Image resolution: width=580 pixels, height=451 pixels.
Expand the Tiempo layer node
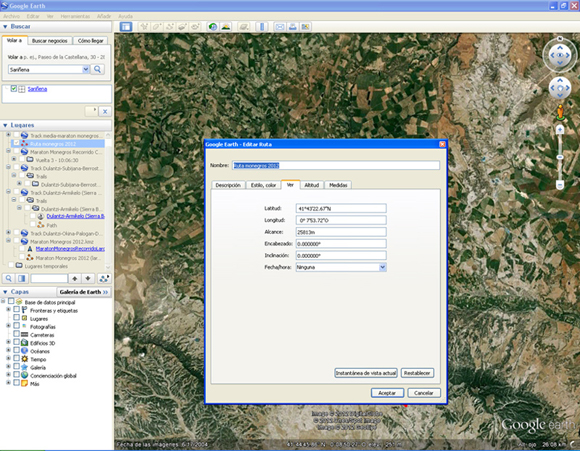coord(8,359)
